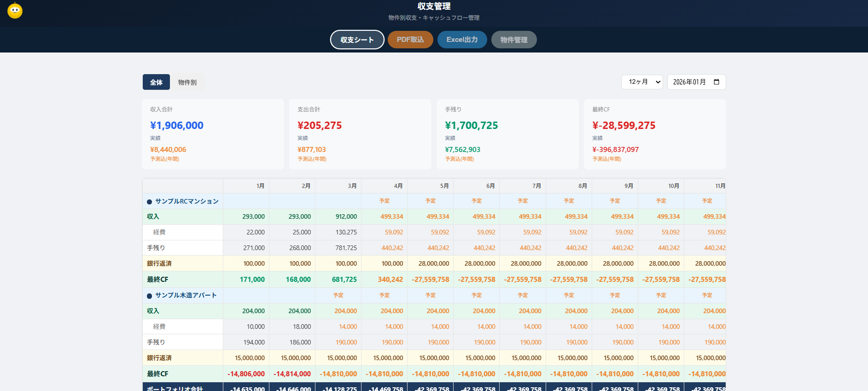Image resolution: width=868 pixels, height=391 pixels.
Task: Click the ¥-28,599,275 final CF amount
Action: [624, 125]
